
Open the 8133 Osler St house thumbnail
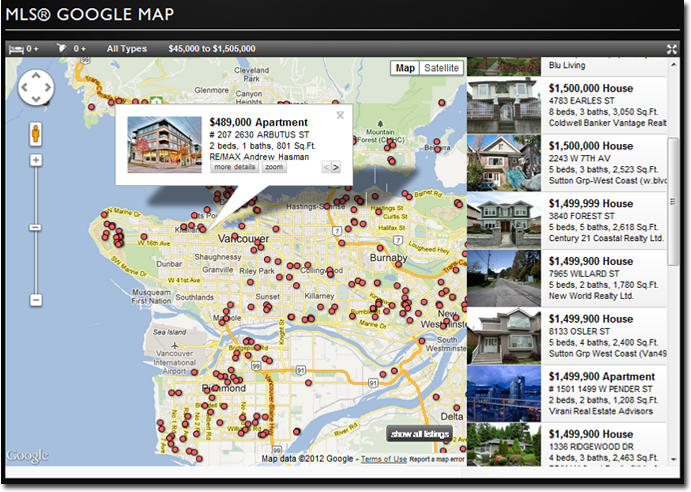[504, 336]
